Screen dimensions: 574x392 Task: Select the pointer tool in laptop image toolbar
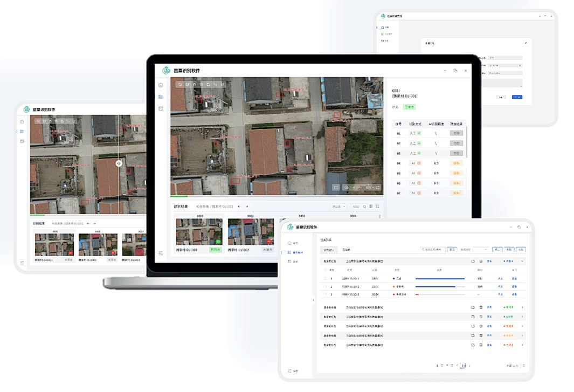click(x=180, y=85)
